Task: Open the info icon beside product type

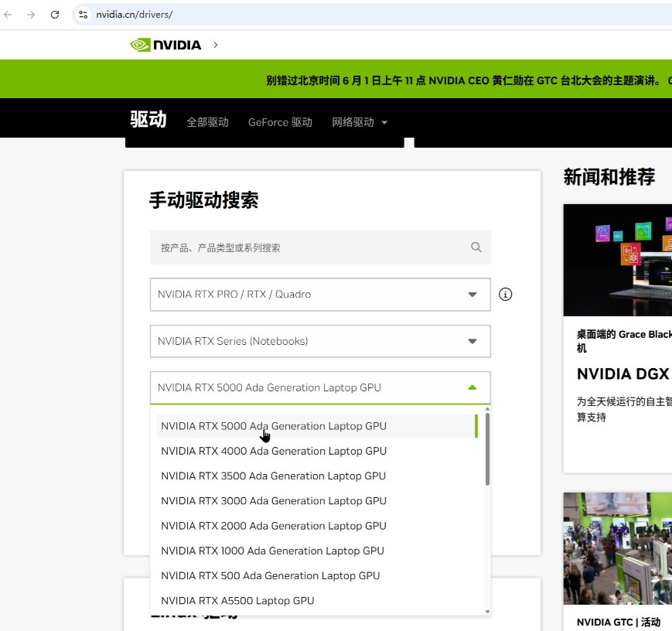Action: tap(505, 295)
